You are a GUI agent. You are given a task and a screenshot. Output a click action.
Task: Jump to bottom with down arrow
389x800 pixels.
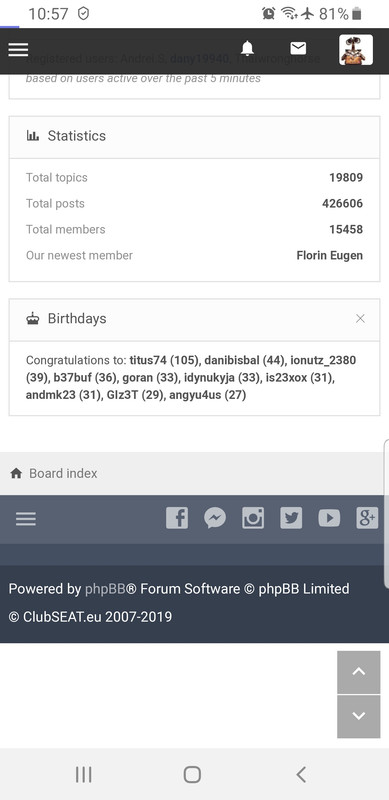359,716
